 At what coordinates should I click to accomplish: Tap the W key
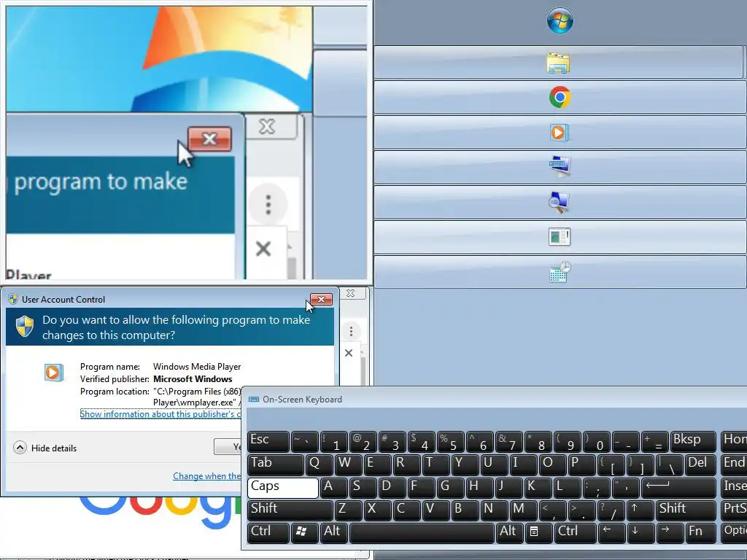pos(348,464)
